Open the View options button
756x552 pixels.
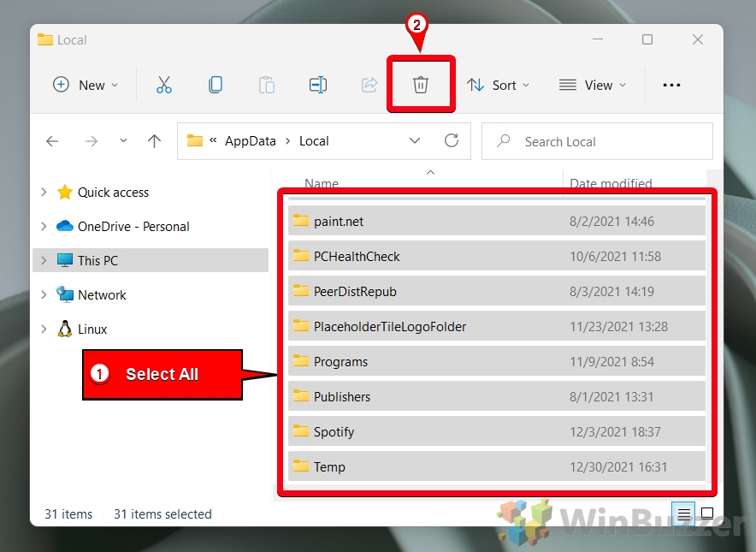coord(592,85)
